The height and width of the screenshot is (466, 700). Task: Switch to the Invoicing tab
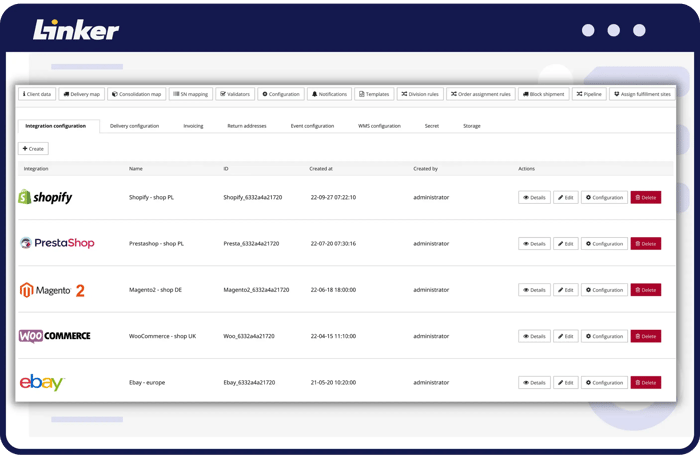click(193, 126)
